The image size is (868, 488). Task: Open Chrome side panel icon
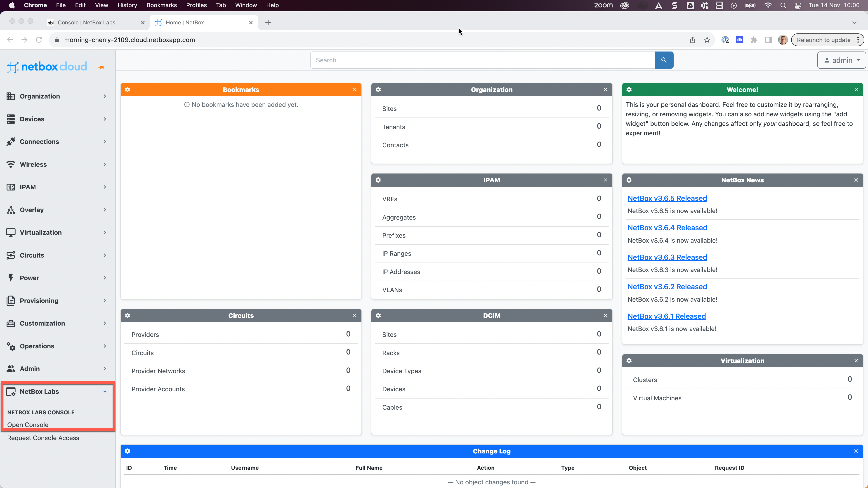pyautogui.click(x=768, y=40)
